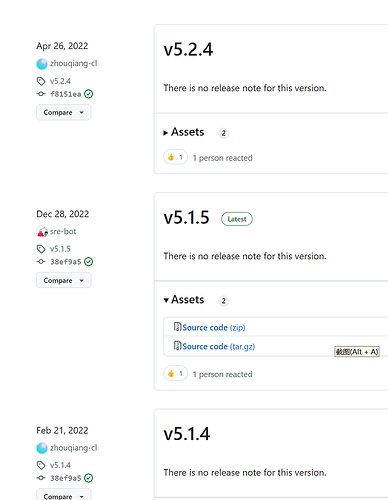Click commit icon in the v5.1.5 sidebar
This screenshot has height=500, width=388.
pos(41,262)
